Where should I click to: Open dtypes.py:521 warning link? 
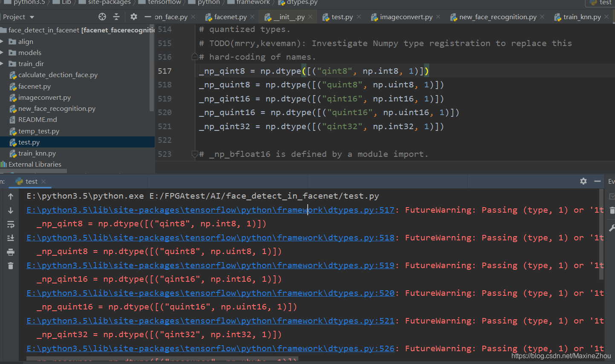pos(211,321)
